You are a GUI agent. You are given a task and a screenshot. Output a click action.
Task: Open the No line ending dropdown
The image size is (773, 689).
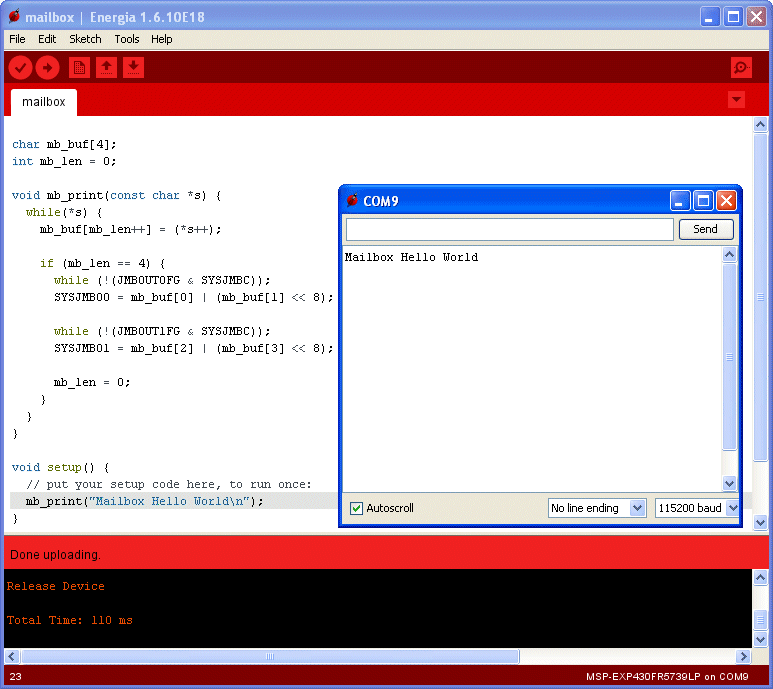pyautogui.click(x=597, y=508)
